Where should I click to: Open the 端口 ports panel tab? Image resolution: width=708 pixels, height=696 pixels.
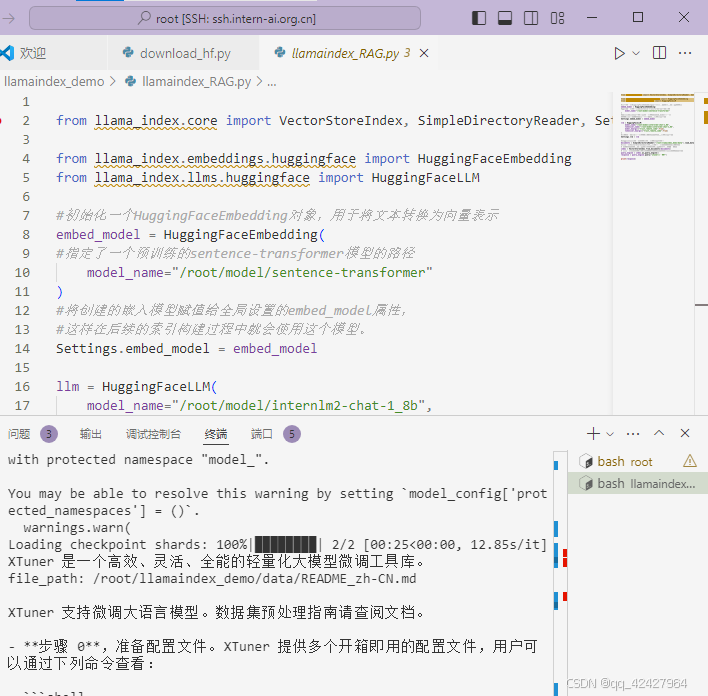(x=261, y=434)
